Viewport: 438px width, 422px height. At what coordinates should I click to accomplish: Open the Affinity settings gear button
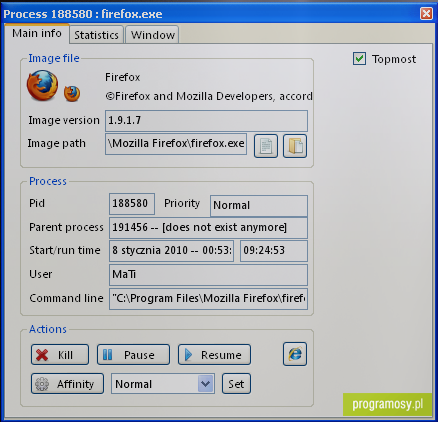click(x=67, y=384)
